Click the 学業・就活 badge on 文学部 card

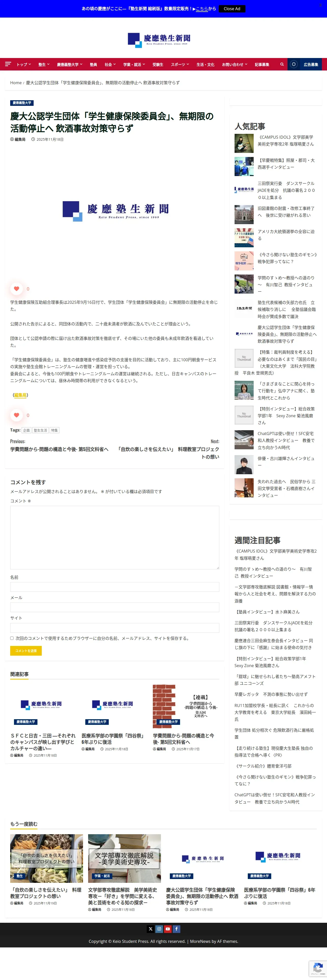pos(102,876)
